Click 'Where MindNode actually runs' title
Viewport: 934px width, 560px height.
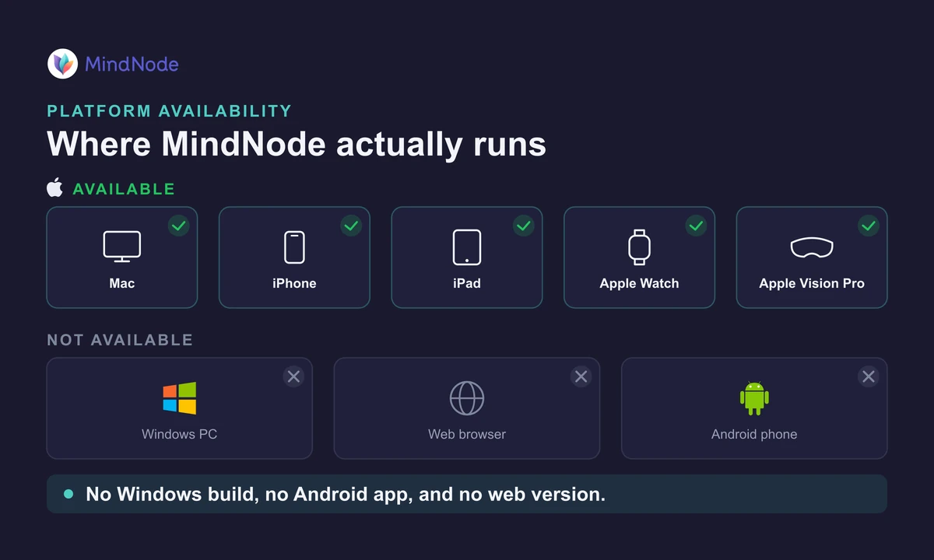(x=297, y=145)
